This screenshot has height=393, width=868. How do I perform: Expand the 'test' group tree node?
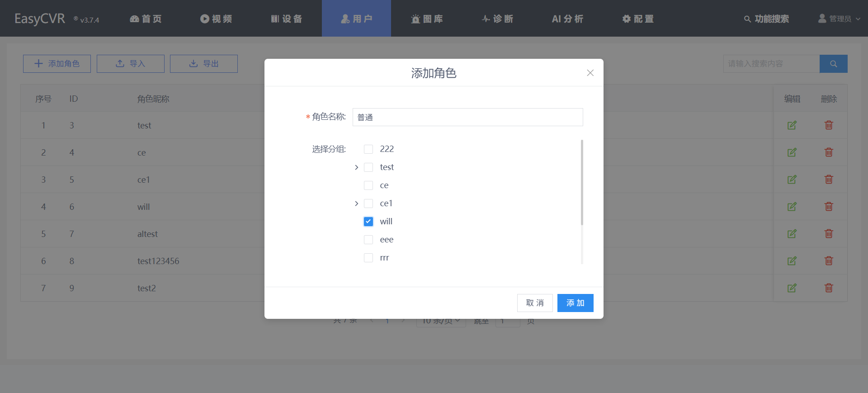(356, 167)
